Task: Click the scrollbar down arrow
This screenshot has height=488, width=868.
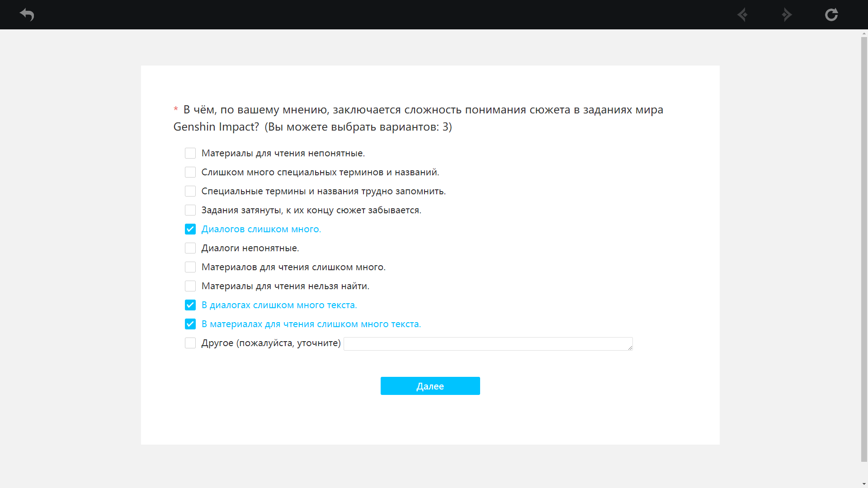Action: [864, 484]
